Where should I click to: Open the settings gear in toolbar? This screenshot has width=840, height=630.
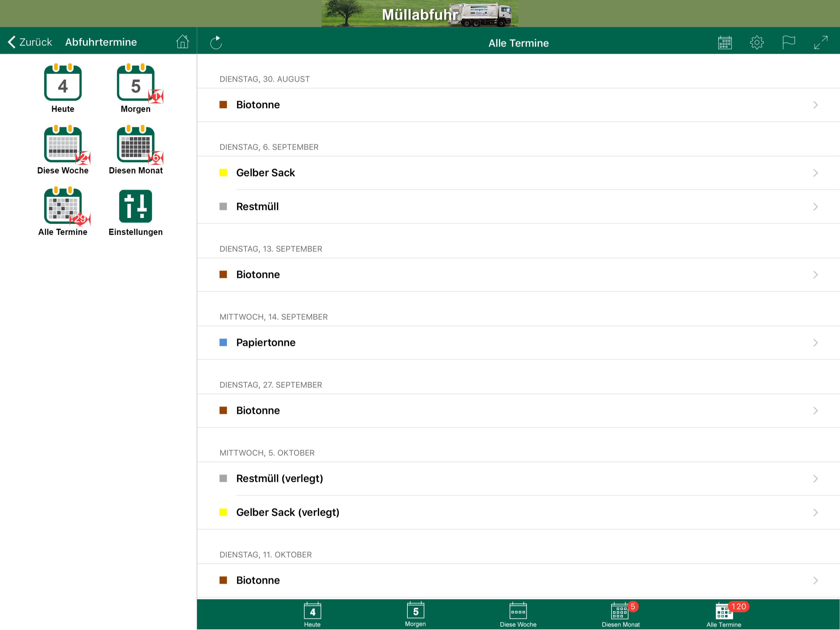[757, 42]
